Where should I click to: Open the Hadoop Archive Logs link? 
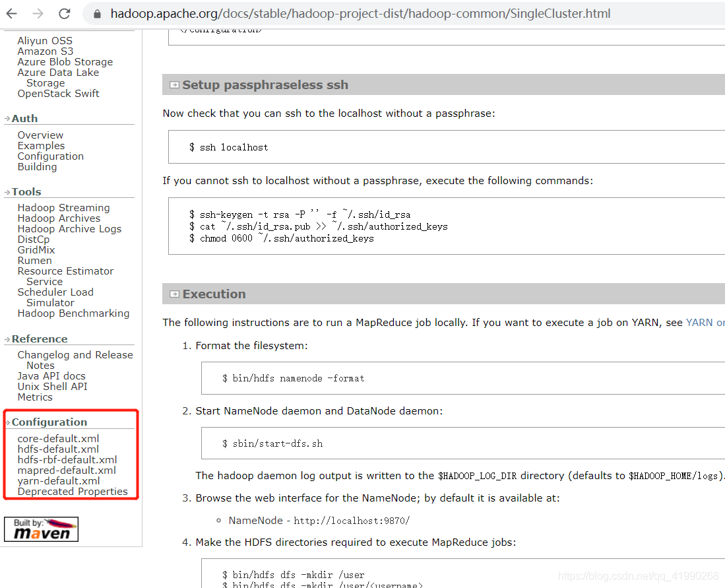pos(69,229)
